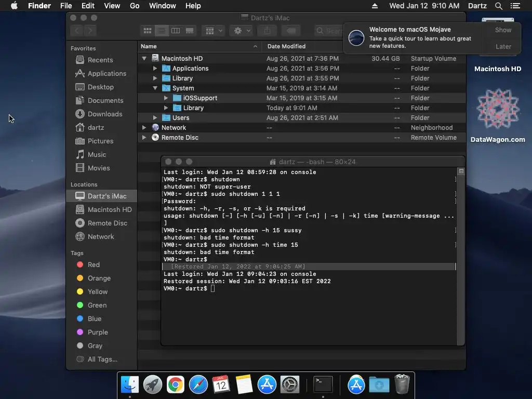
Task: Open the Apple menu
Action: pyautogui.click(x=14, y=5)
